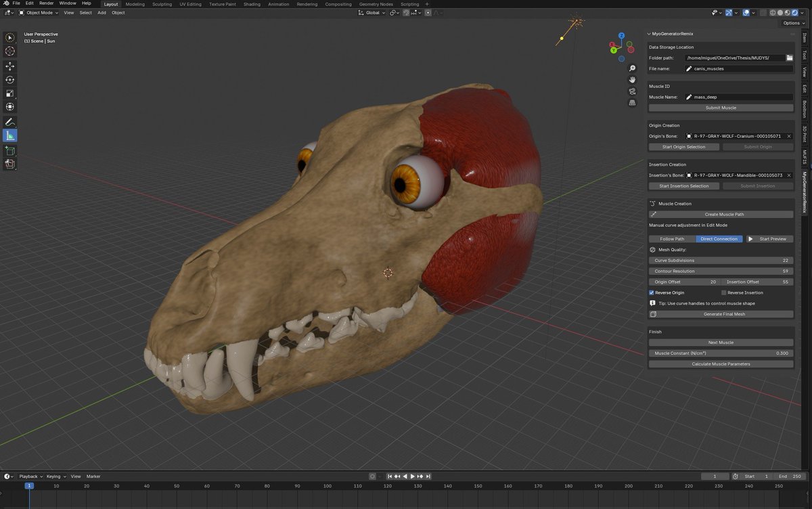Switch to the Sculpting workspace tab
This screenshot has width=812, height=509.
tap(162, 4)
